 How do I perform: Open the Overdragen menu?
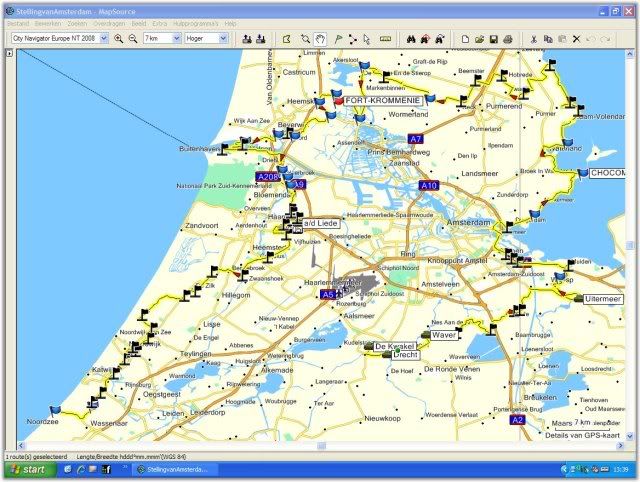(x=109, y=24)
